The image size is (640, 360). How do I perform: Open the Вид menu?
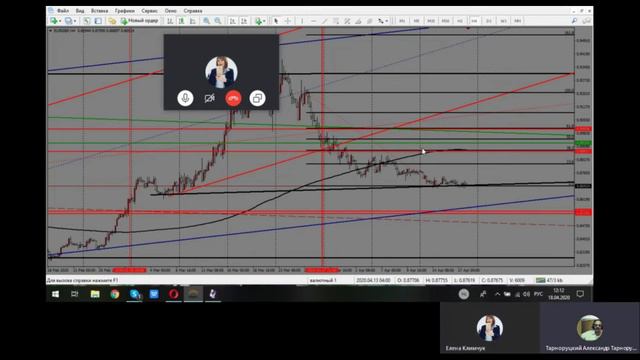click(x=80, y=11)
